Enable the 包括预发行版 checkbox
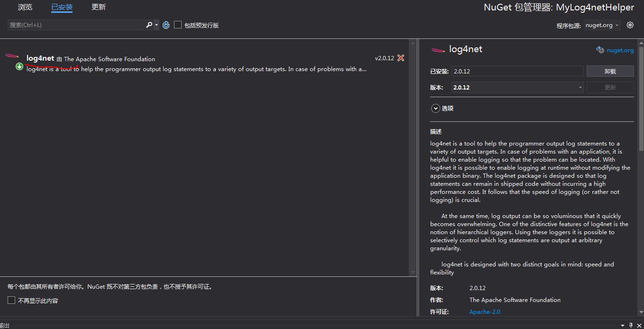This screenshot has width=644, height=329. click(178, 25)
